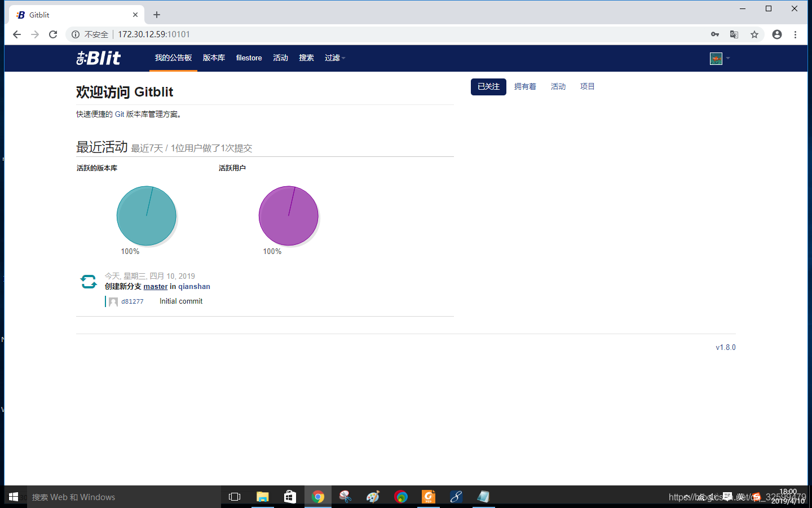The image size is (812, 508).
Task: Click the committer avatar beside d81277
Action: (x=113, y=301)
